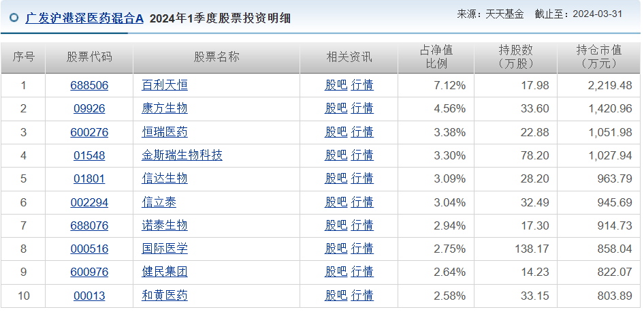Open stock code 01548 link
This screenshot has width=644, height=314.
pos(89,155)
